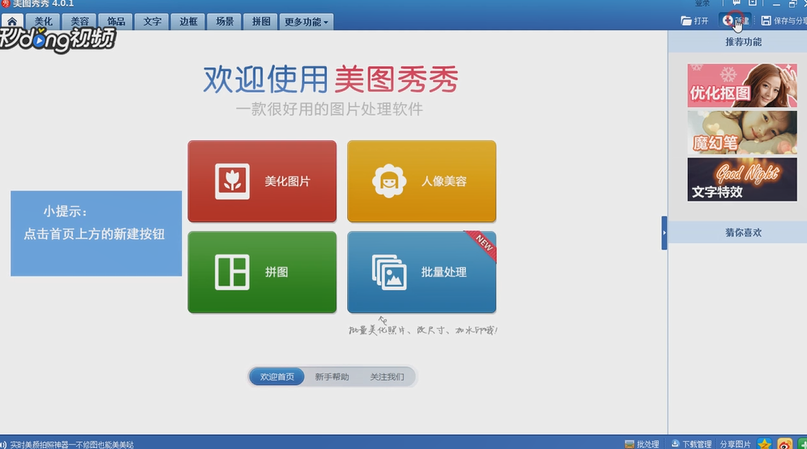Share via the Weibo icon
The image size is (807, 449).
click(x=784, y=443)
